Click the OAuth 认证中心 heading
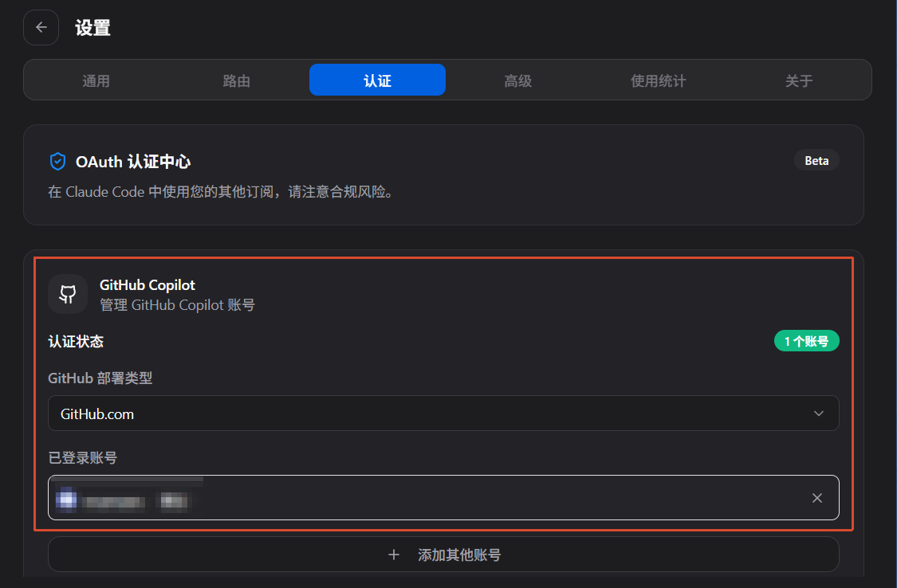The width and height of the screenshot is (897, 588). coord(133,162)
